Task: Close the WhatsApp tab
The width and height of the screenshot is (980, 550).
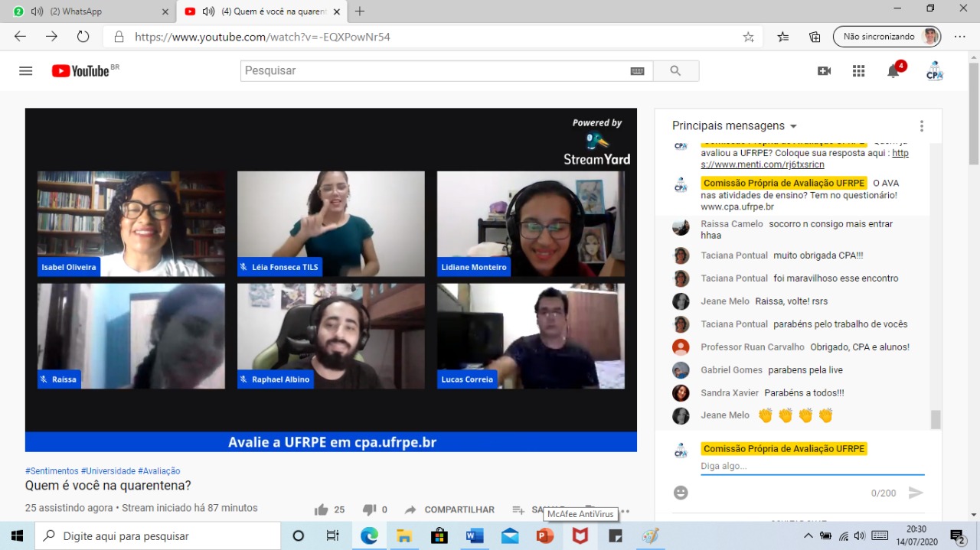Action: point(165,11)
